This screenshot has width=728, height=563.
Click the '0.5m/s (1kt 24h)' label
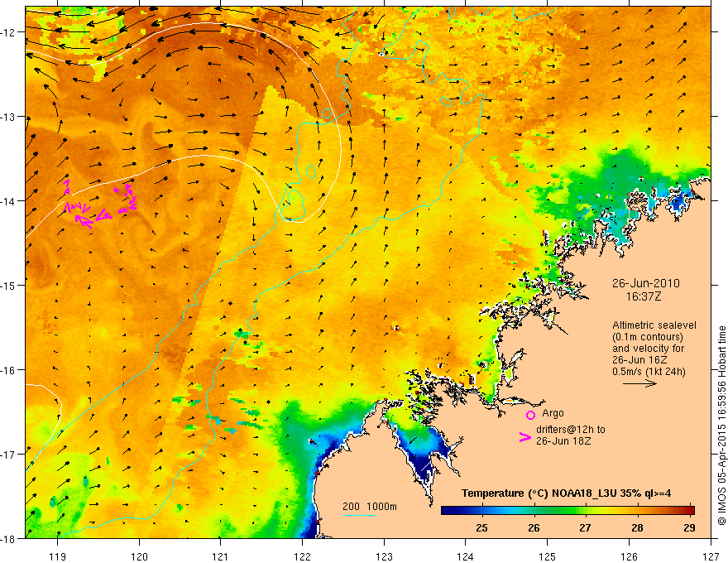649,371
